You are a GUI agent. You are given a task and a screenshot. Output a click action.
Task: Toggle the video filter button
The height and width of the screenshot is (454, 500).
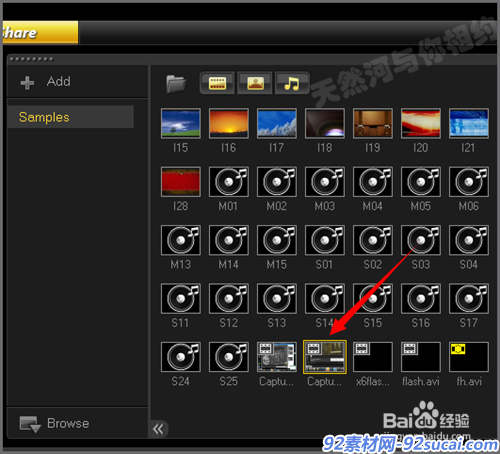coord(217,83)
